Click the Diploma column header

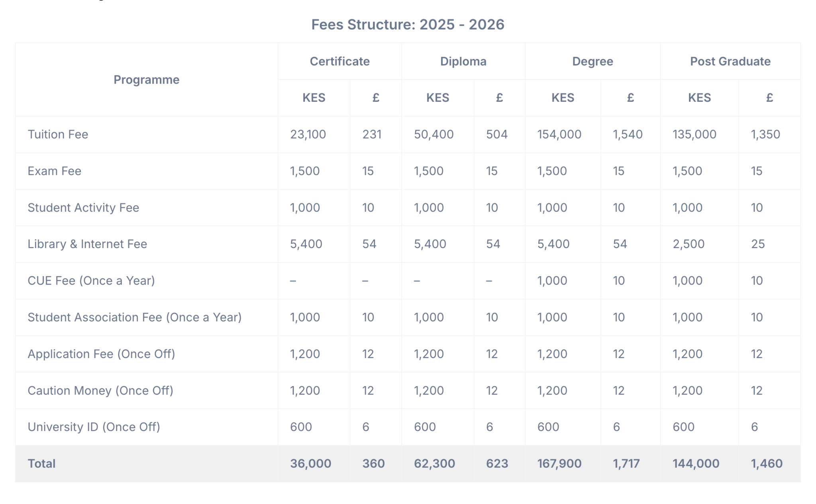click(463, 61)
